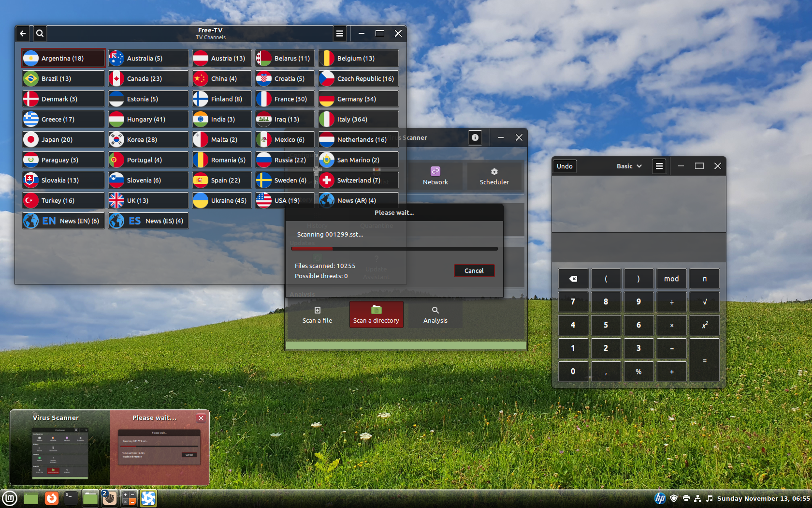Click the 7 key on calculator
This screenshot has height=508, width=812.
pyautogui.click(x=573, y=302)
